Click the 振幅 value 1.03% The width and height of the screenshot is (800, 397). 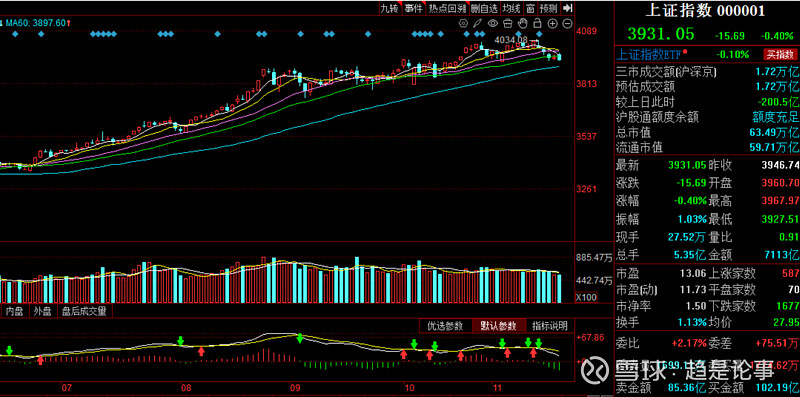click(692, 219)
